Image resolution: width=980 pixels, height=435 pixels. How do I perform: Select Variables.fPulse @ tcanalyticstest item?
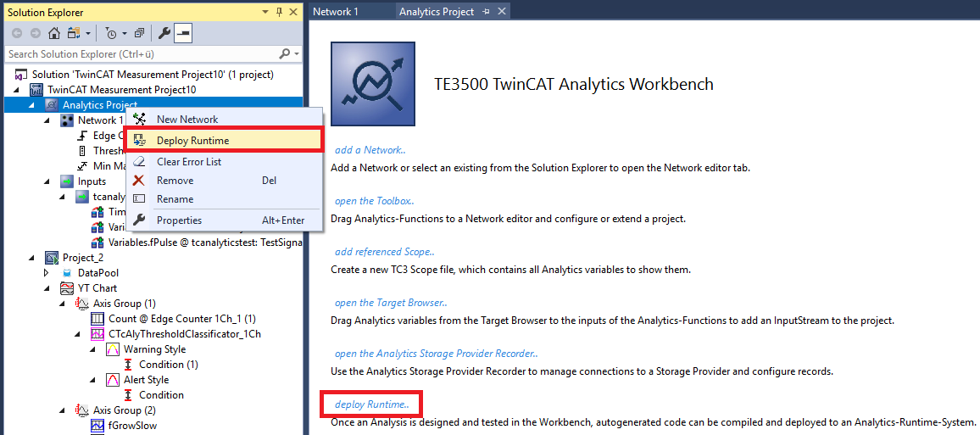[x=204, y=243]
